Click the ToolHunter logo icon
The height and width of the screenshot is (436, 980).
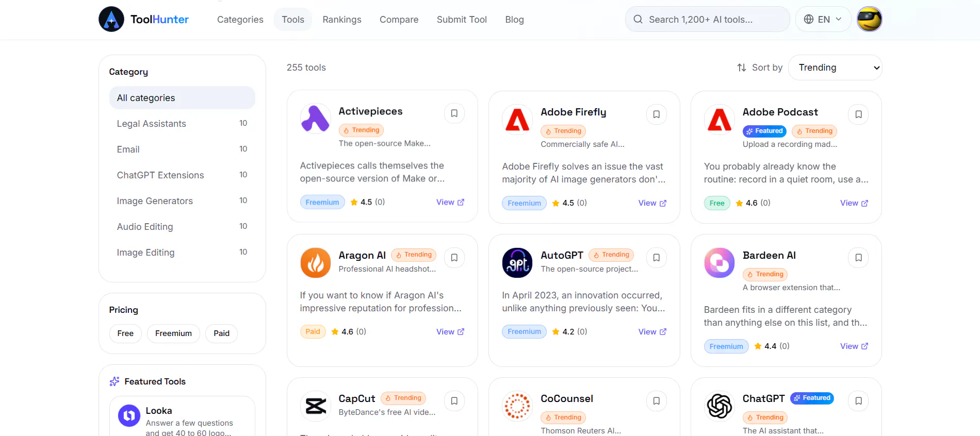click(x=111, y=19)
